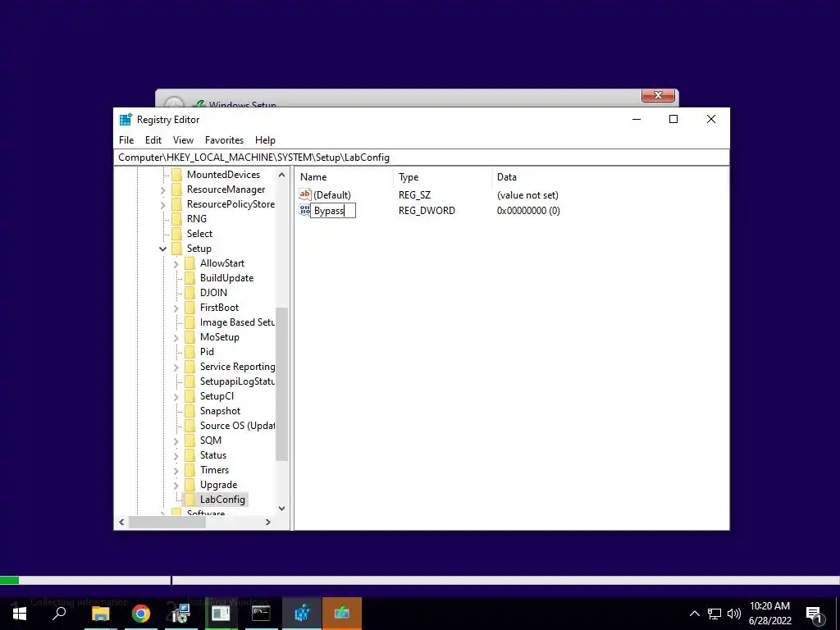
Task: Select the Setup key label
Action: coord(199,249)
